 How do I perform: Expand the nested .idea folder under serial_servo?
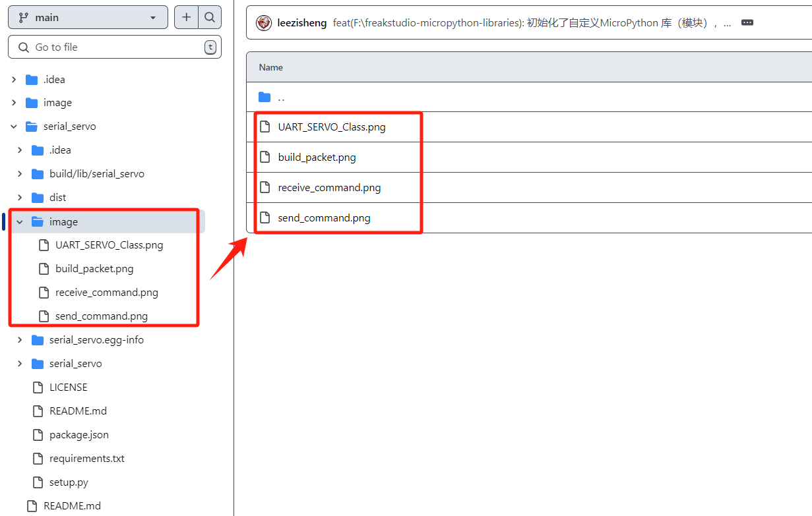coord(20,150)
